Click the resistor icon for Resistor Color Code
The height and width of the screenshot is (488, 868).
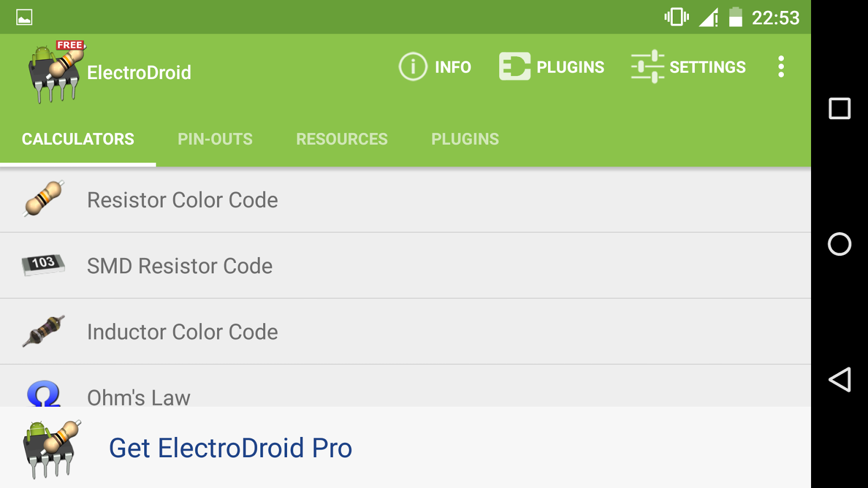coord(44,198)
